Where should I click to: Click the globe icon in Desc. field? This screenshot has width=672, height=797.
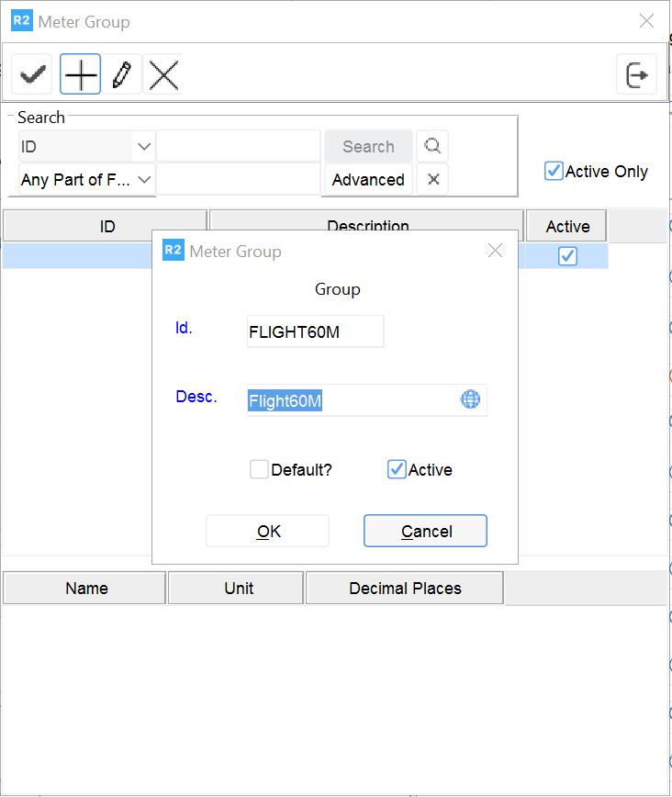[470, 400]
